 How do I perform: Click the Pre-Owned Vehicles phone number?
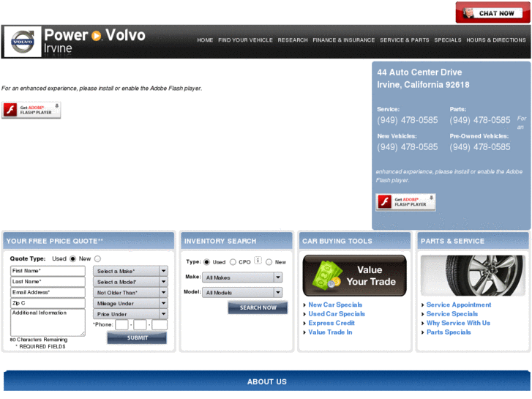[x=480, y=147]
